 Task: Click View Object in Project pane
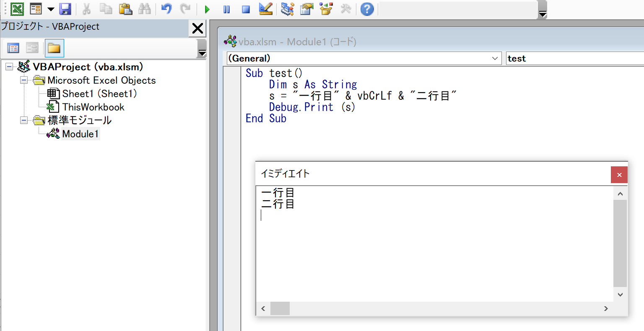tap(32, 48)
